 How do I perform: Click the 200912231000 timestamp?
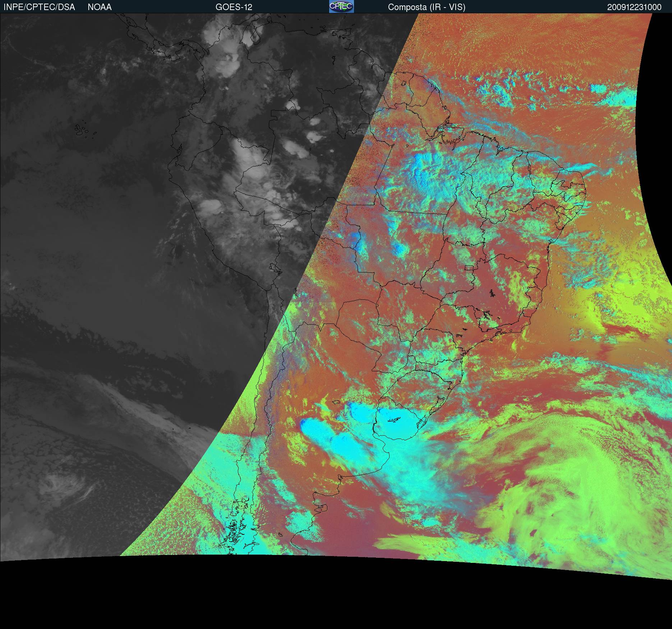[x=634, y=7]
